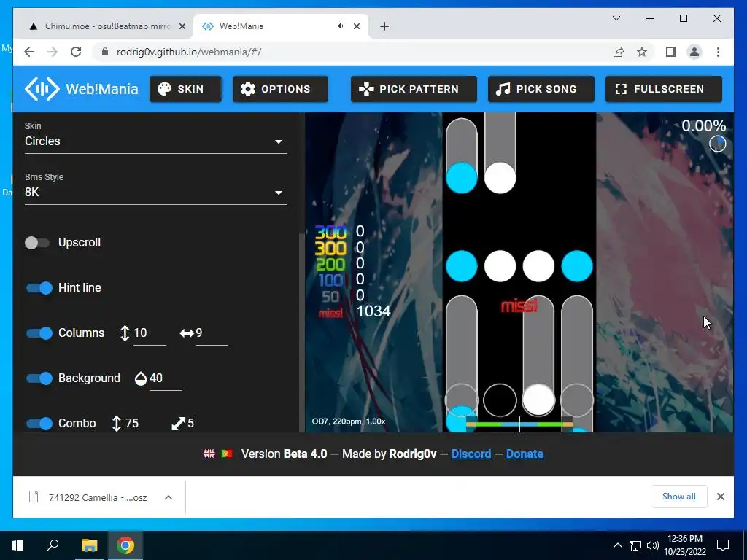Close the Web!Mania tab
Image resolution: width=747 pixels, height=560 pixels.
[x=356, y=26]
